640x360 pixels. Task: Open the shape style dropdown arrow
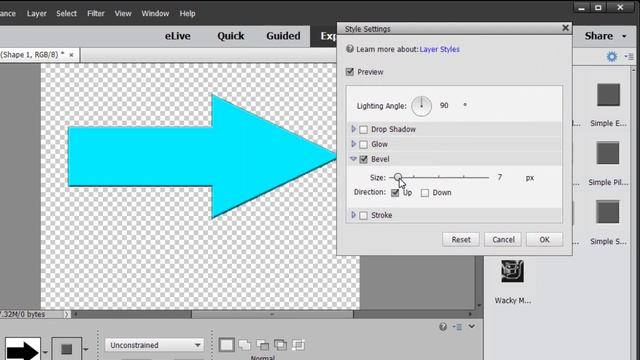click(85, 349)
